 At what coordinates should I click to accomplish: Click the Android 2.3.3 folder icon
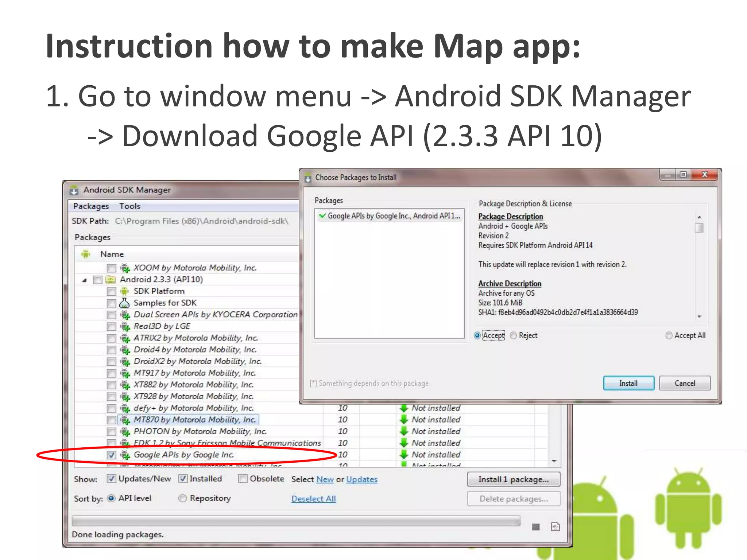click(110, 280)
